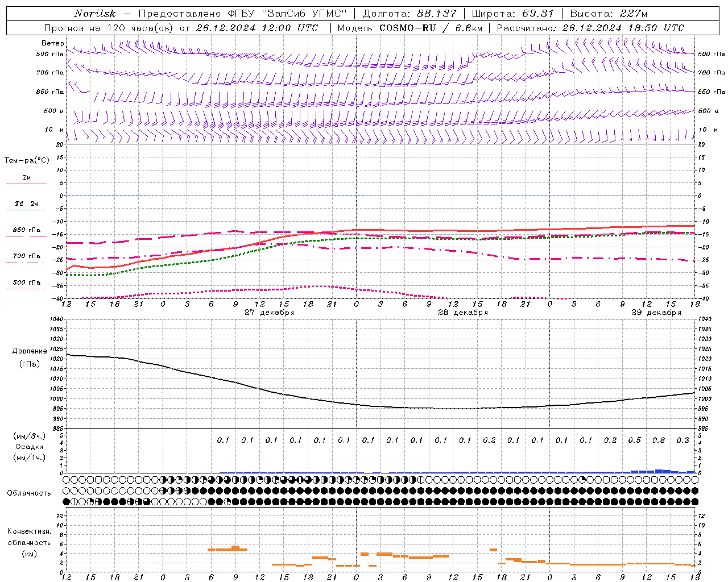The height and width of the screenshot is (582, 728).
Task: Click the Norilsk station title
Action: tap(95, 14)
